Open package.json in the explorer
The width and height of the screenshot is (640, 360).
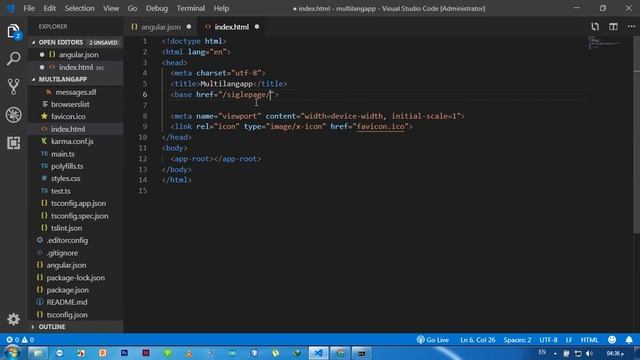pyautogui.click(x=76, y=290)
